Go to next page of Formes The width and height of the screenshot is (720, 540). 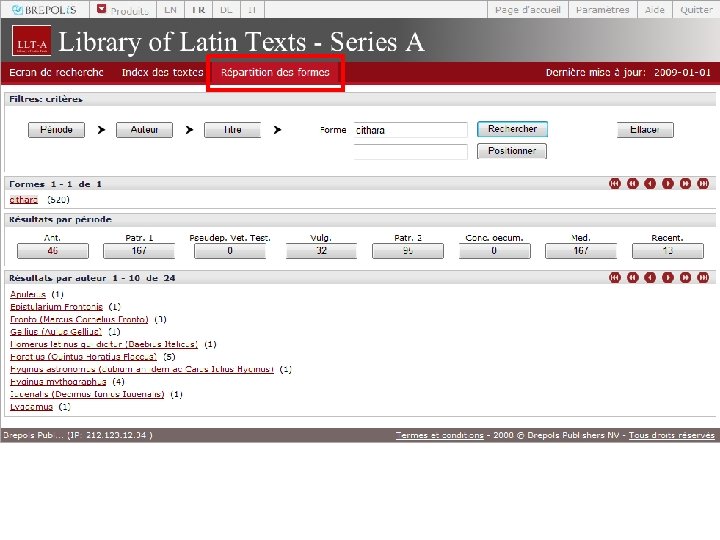[x=668, y=184]
